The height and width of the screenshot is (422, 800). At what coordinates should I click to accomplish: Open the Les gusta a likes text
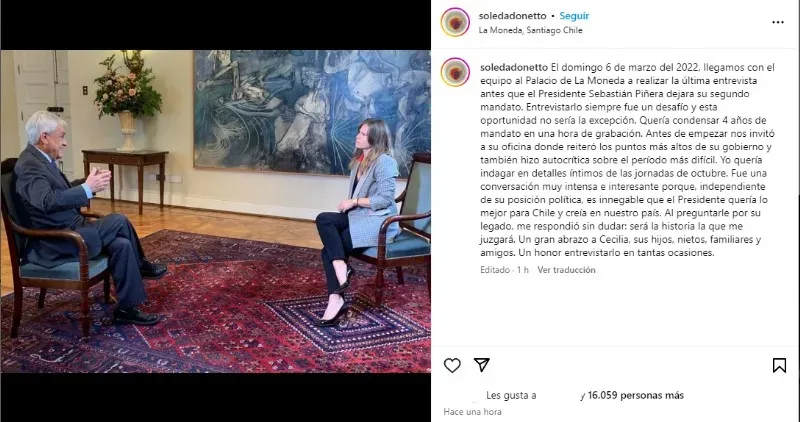pyautogui.click(x=511, y=395)
